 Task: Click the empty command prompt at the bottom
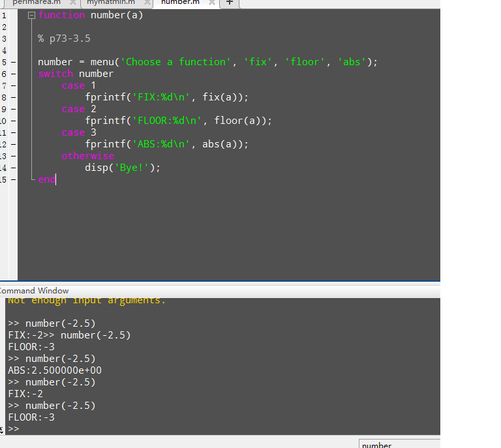(x=14, y=429)
